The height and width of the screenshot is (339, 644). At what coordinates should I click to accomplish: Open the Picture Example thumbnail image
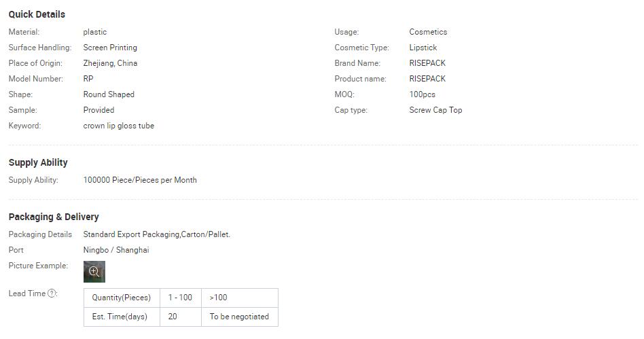click(x=94, y=272)
